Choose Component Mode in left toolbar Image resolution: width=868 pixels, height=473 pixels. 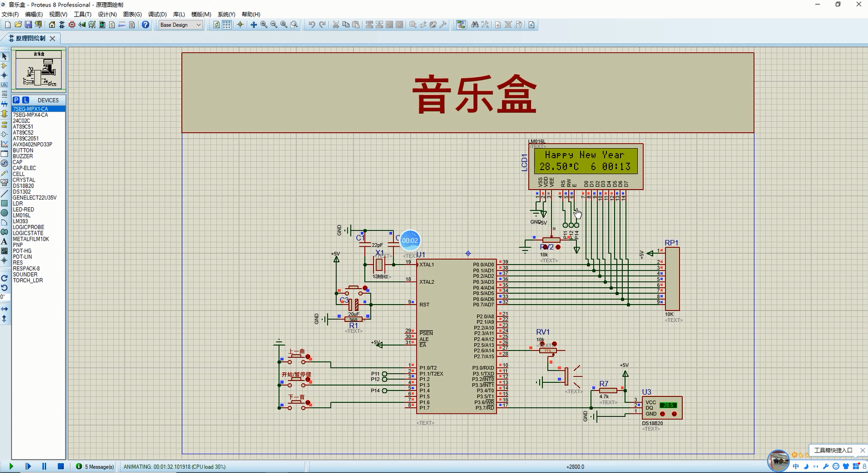tap(4, 66)
